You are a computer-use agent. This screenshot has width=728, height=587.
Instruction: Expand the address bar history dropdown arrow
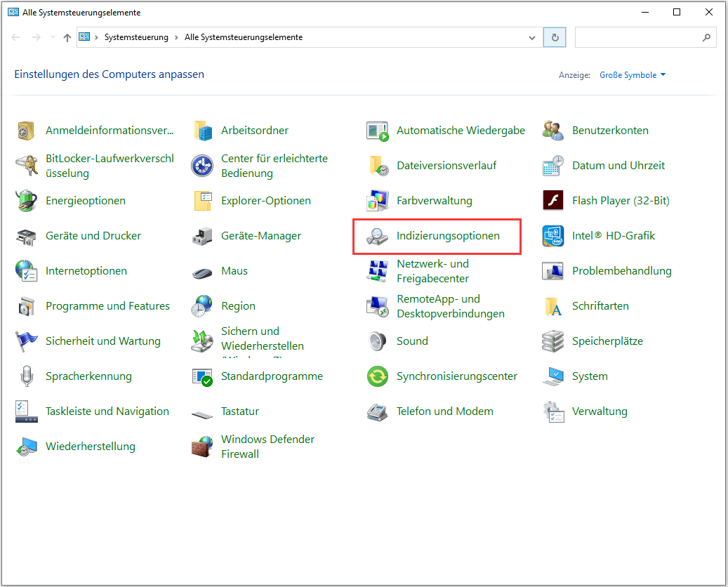tap(531, 37)
